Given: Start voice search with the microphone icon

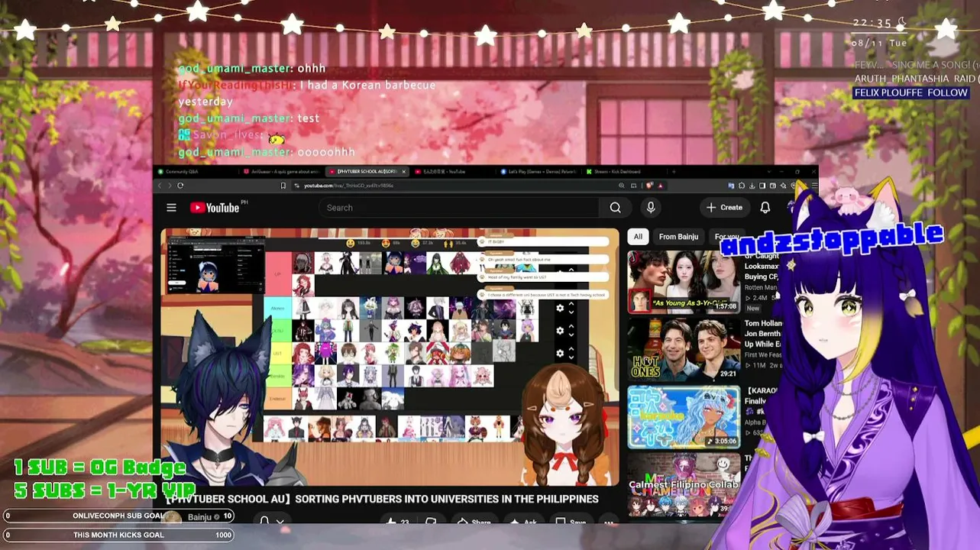Looking at the screenshot, I should point(651,208).
